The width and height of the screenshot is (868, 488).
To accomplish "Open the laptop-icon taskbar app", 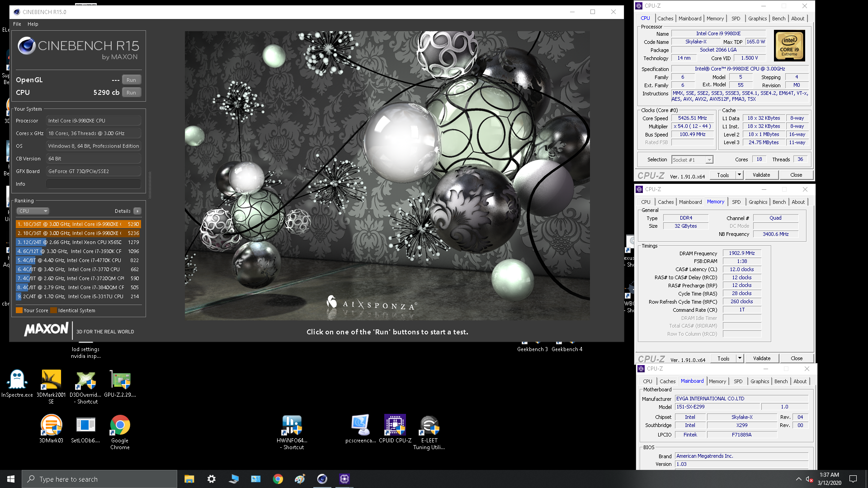I will [x=233, y=479].
